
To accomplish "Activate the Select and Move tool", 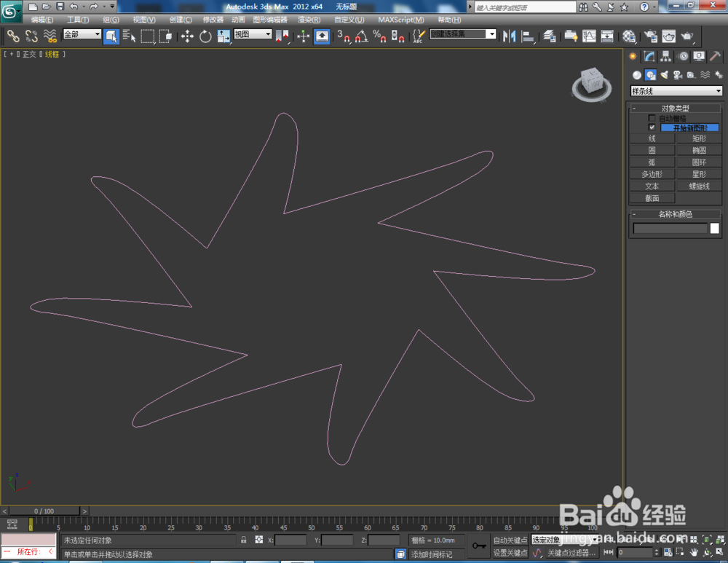I will [187, 34].
